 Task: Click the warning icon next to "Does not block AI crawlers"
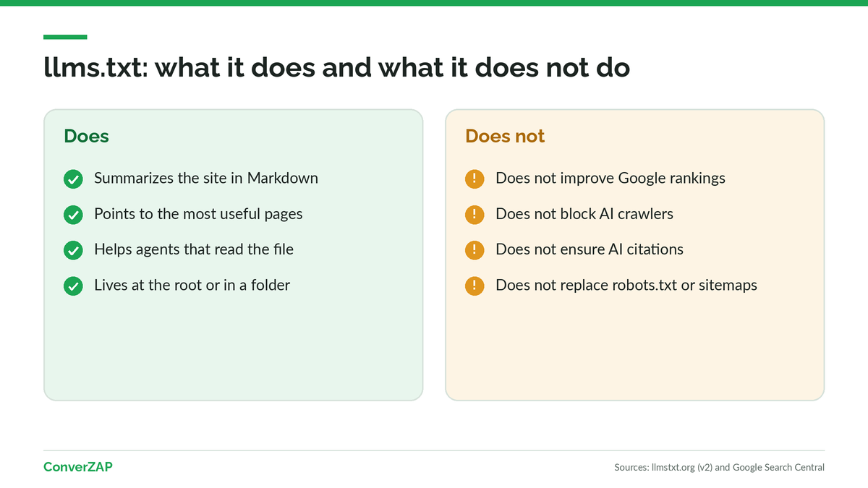475,215
